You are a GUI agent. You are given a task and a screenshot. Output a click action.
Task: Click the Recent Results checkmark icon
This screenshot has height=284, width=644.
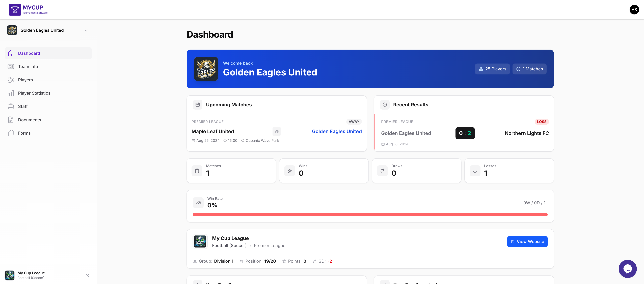tap(385, 105)
